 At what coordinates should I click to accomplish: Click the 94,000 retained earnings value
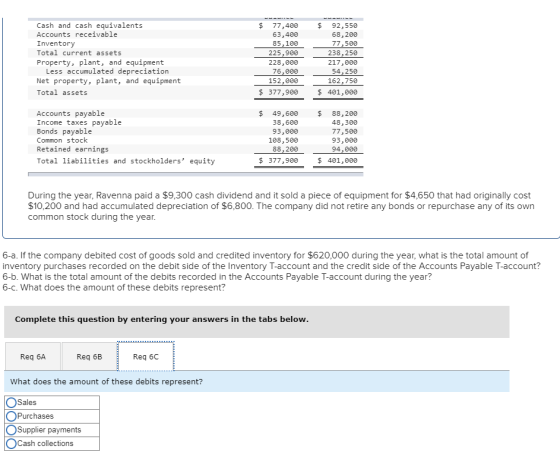(344, 149)
